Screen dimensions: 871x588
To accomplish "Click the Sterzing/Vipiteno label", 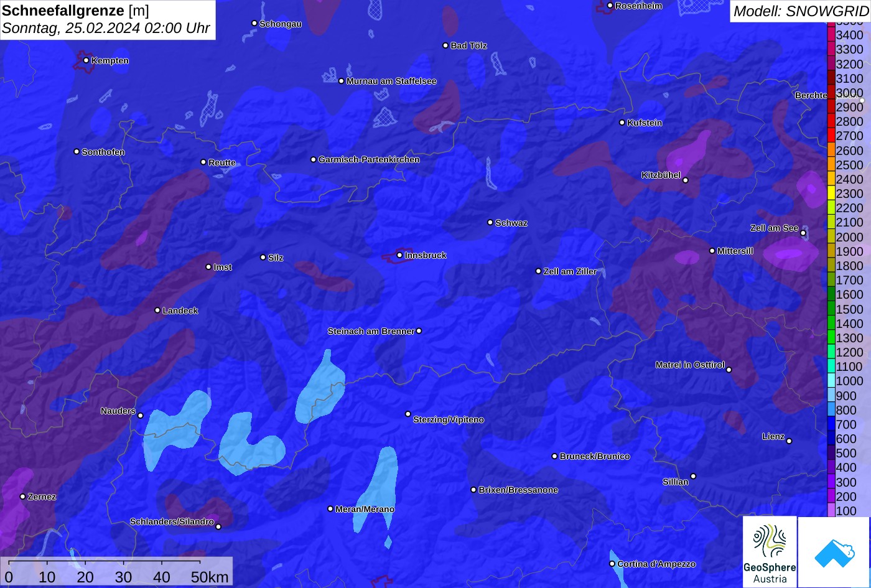I will tap(449, 420).
